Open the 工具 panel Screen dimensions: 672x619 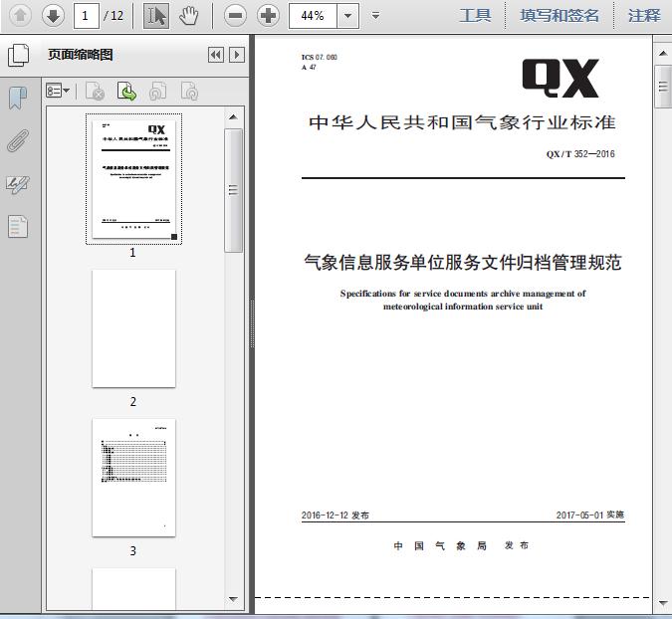pos(475,16)
